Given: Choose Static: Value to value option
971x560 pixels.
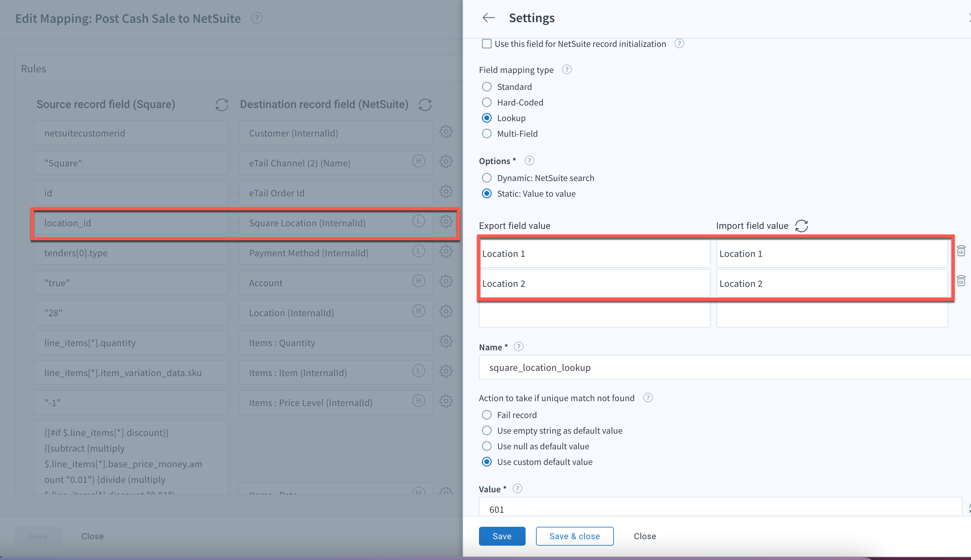Looking at the screenshot, I should 486,193.
